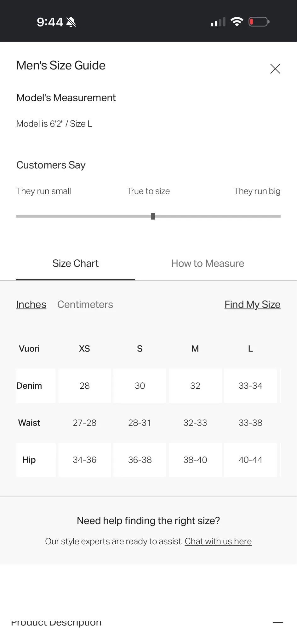Screen dimensions: 297x644
Task: Select Inches as measurement unit
Action: click(x=31, y=304)
